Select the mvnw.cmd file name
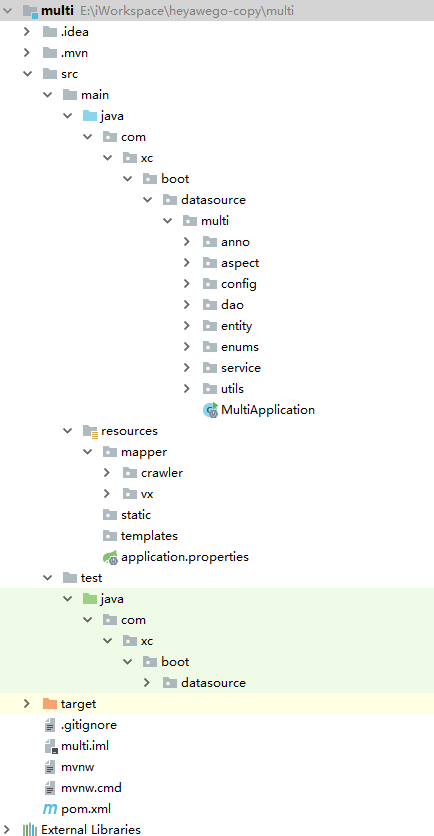The height and width of the screenshot is (836, 434). coord(91,787)
